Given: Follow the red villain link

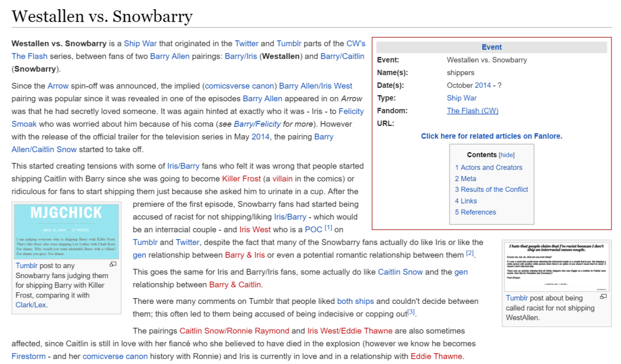Looking at the screenshot, I should point(282,178).
